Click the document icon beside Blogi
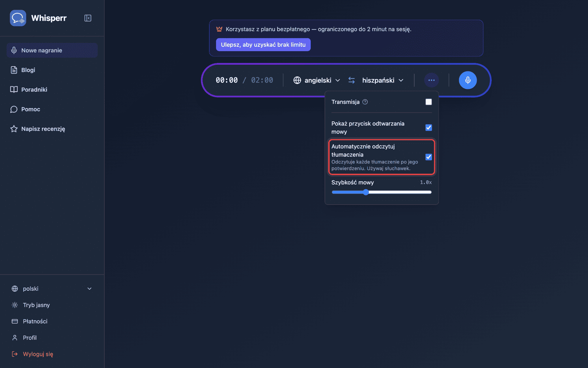 tap(14, 70)
